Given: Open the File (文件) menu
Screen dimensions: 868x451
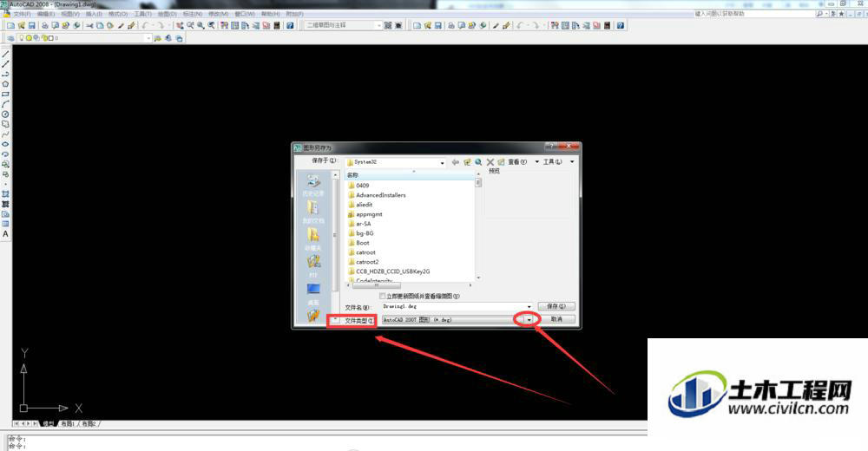Looking at the screenshot, I should tap(23, 14).
